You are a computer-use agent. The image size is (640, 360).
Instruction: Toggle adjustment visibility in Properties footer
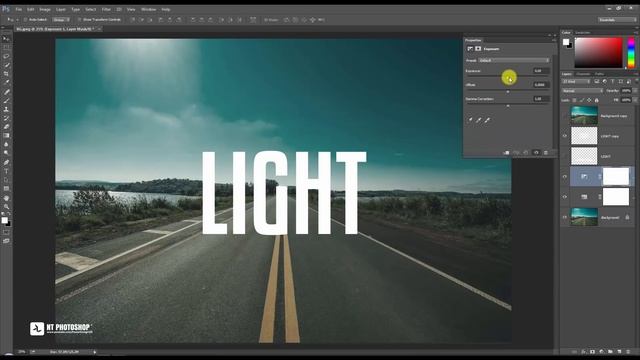tap(536, 153)
